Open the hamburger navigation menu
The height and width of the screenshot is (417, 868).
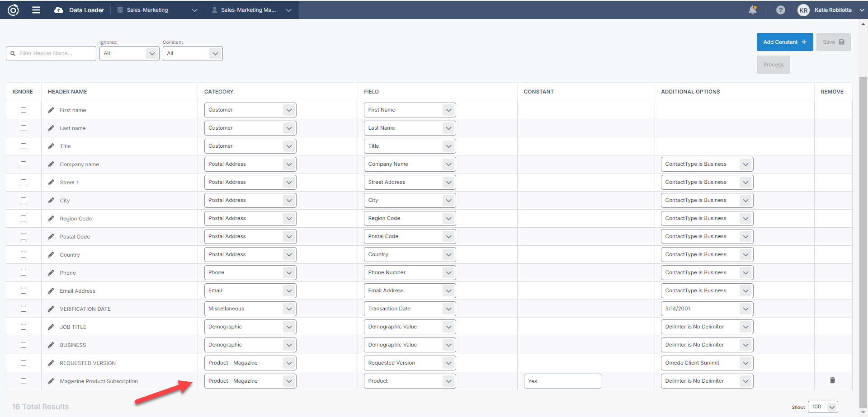click(x=36, y=10)
